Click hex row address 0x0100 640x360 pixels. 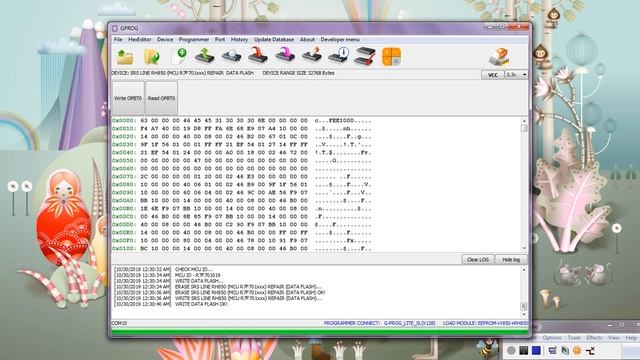124,249
